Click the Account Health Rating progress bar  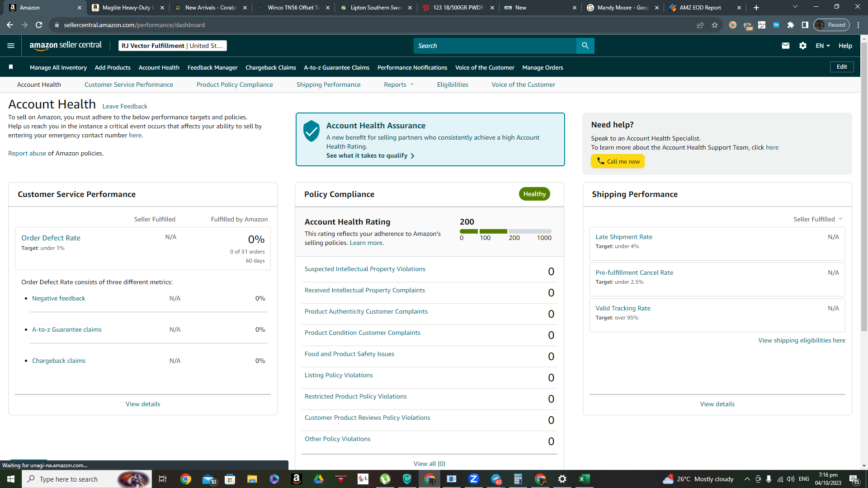505,231
